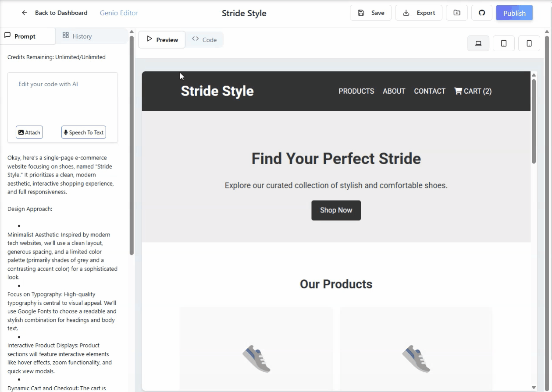The height and width of the screenshot is (392, 552).
Task: Activate Speech To Text
Action: (84, 132)
